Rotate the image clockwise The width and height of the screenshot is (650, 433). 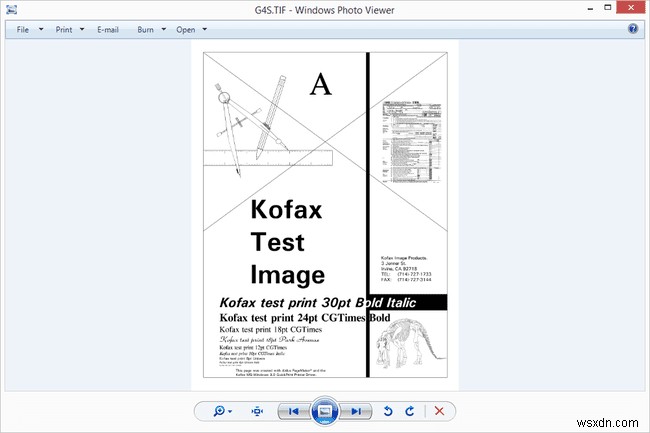click(x=410, y=411)
